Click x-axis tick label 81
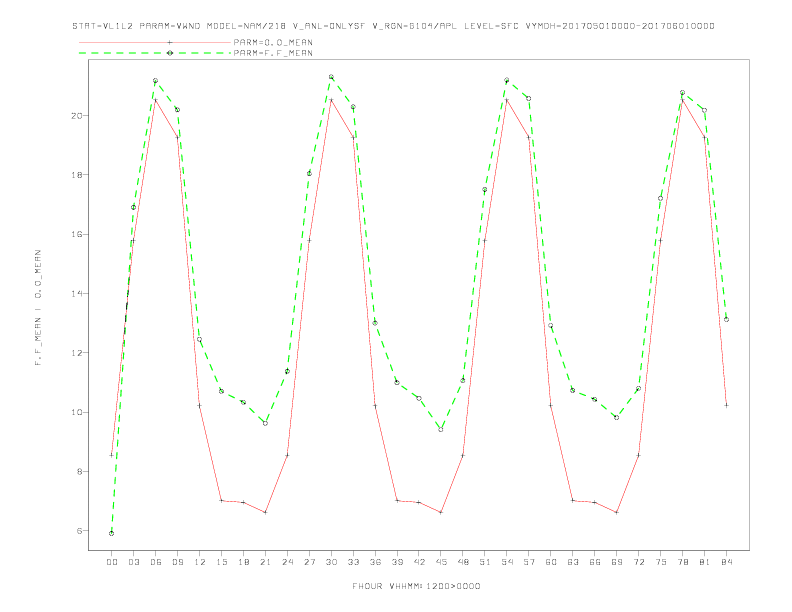Image resolution: width=792 pixels, height=612 pixels. pyautogui.click(x=705, y=562)
